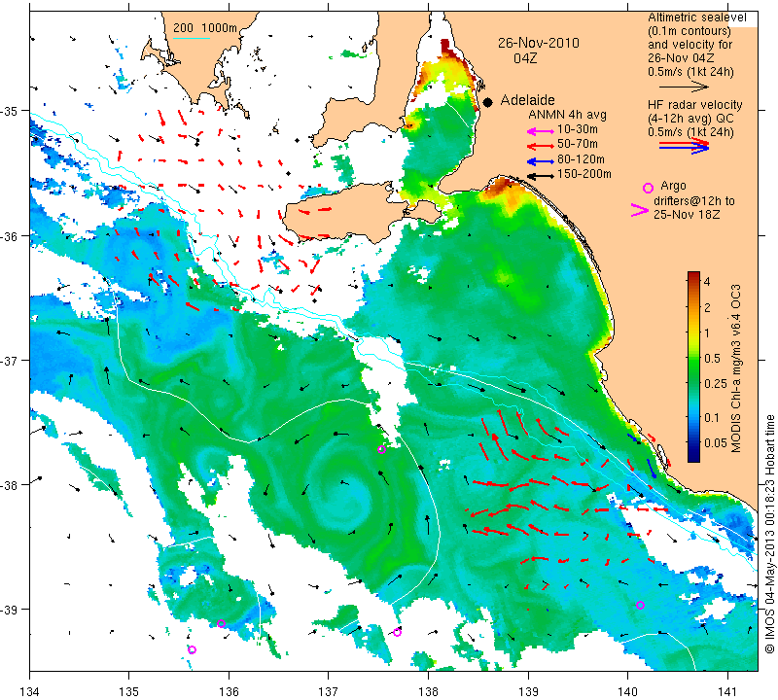
Task: Click the longitude axis label "141"
Action: click(727, 691)
